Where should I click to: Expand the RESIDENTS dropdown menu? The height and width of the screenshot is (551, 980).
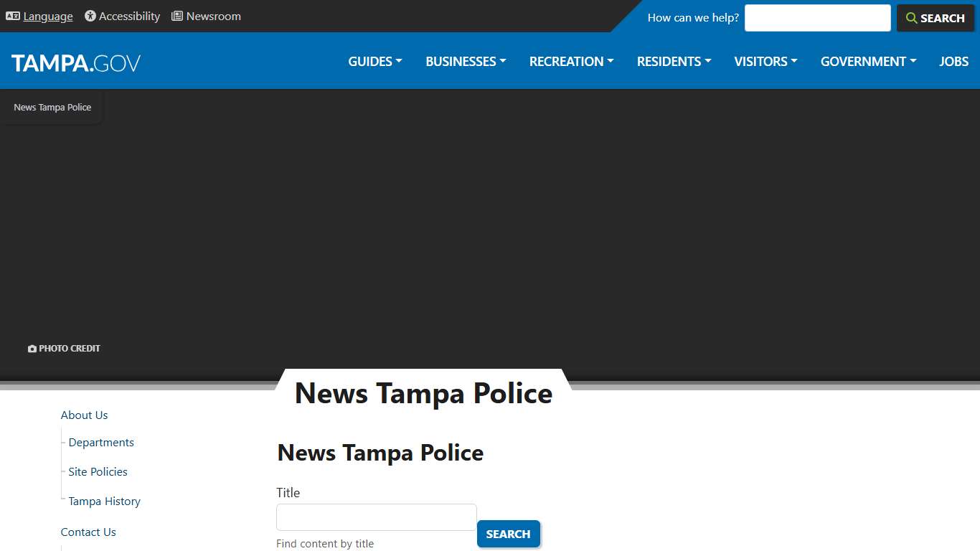(673, 61)
